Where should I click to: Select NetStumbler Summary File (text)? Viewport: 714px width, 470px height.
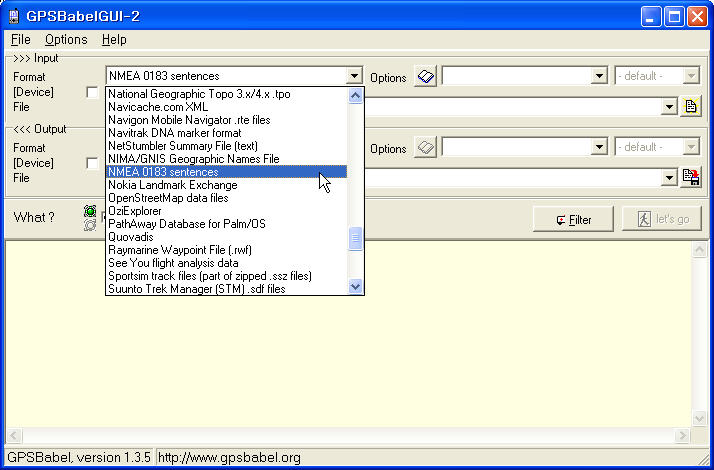(226, 146)
